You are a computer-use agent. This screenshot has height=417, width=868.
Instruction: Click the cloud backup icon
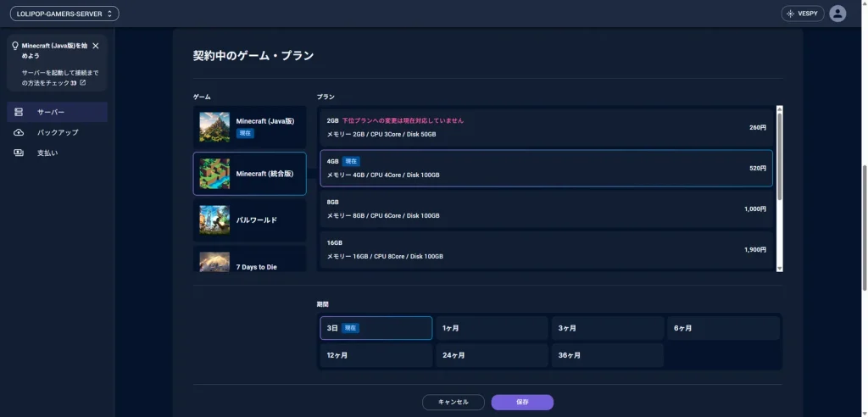(x=19, y=132)
